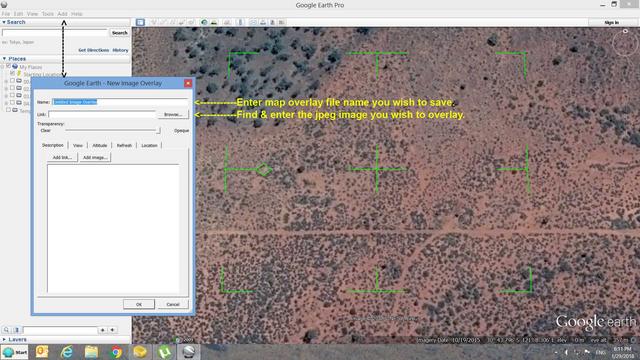The width and height of the screenshot is (640, 360).
Task: Click the email icon in toolbar
Action: (x=253, y=22)
